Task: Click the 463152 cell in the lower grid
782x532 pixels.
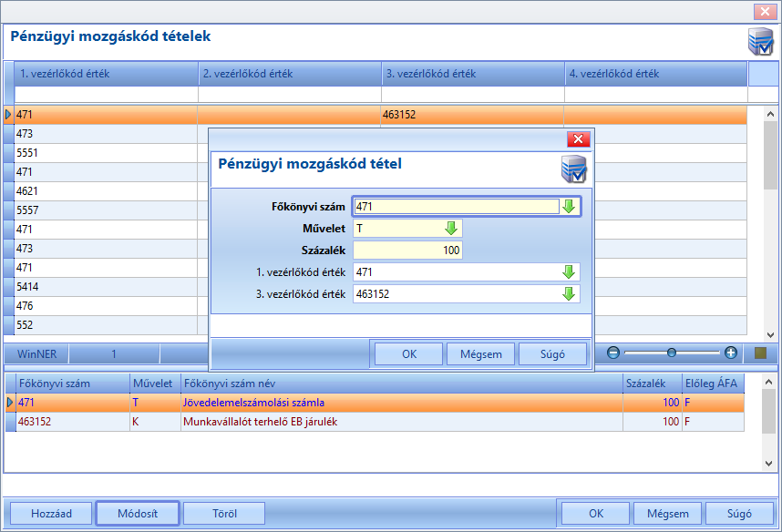Action: 73,422
